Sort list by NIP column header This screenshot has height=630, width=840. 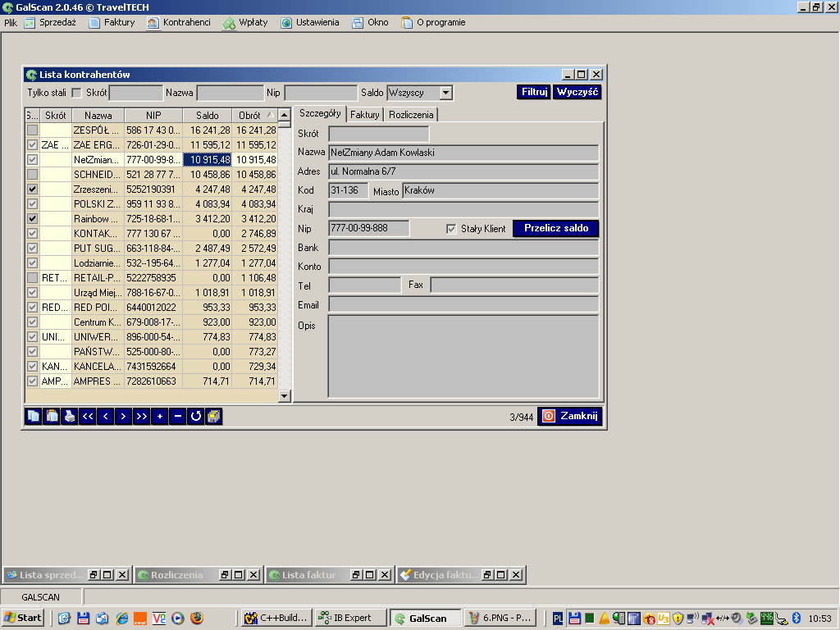point(153,115)
